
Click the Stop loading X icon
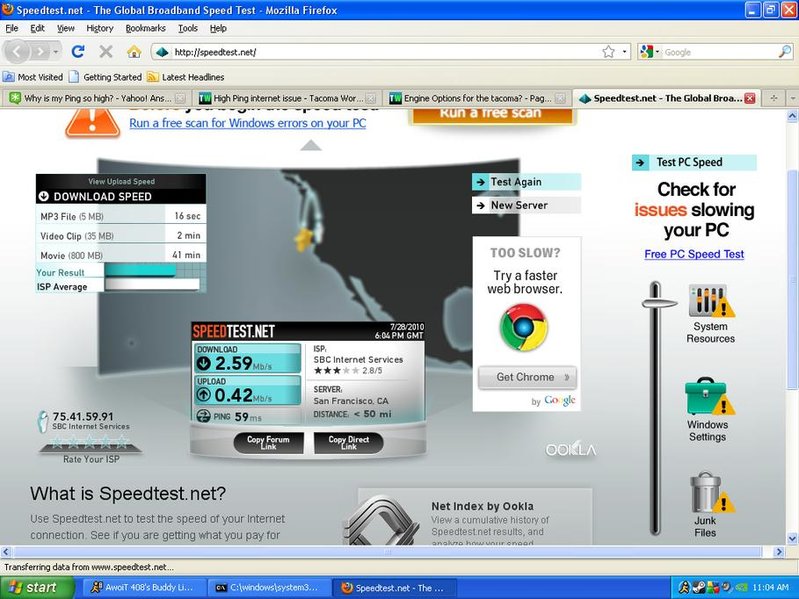click(x=105, y=51)
